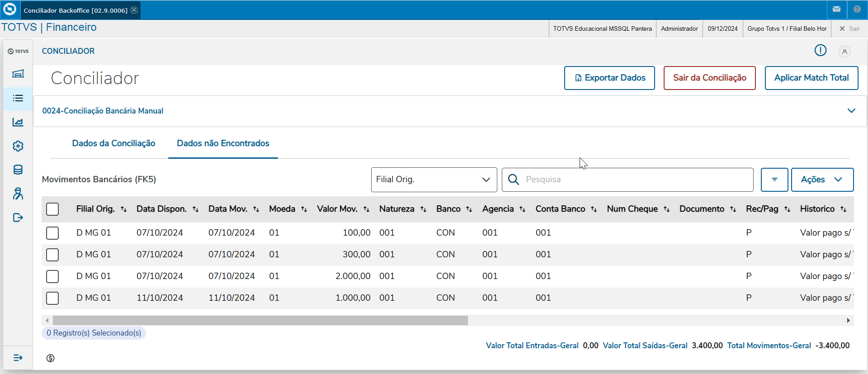The width and height of the screenshot is (868, 374).
Task: Click the 0 Registro(s) Selecionado(s) badge
Action: (x=94, y=333)
